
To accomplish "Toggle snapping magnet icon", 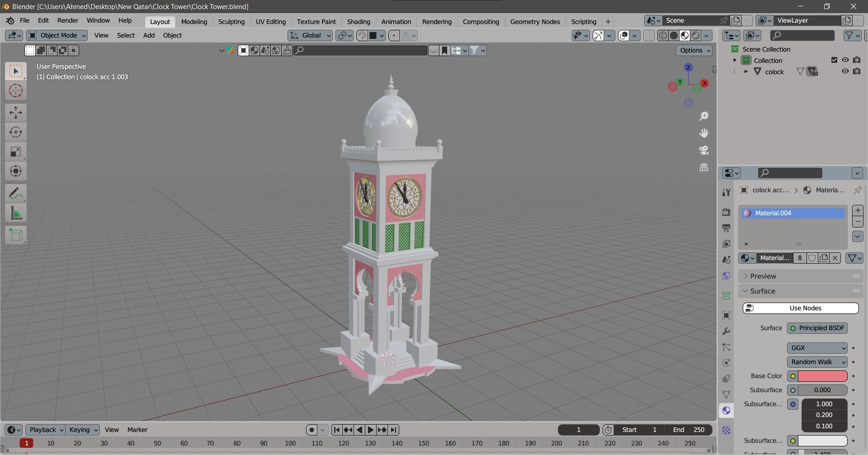I will point(361,35).
